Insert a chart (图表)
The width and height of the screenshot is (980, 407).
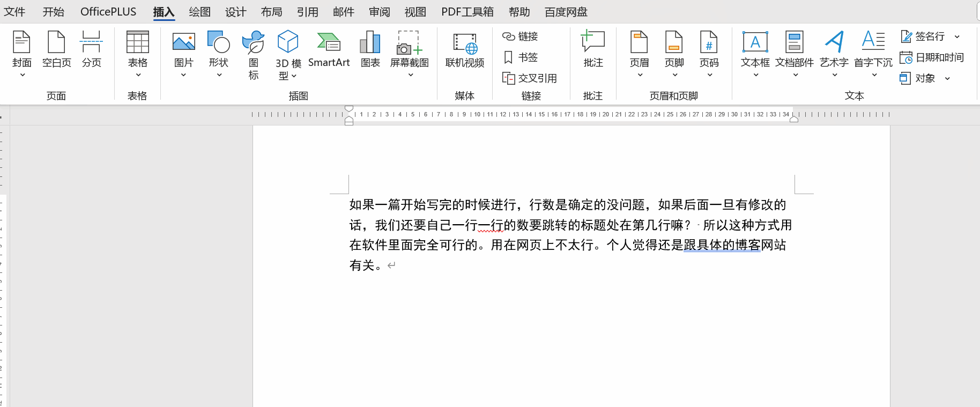(x=370, y=49)
